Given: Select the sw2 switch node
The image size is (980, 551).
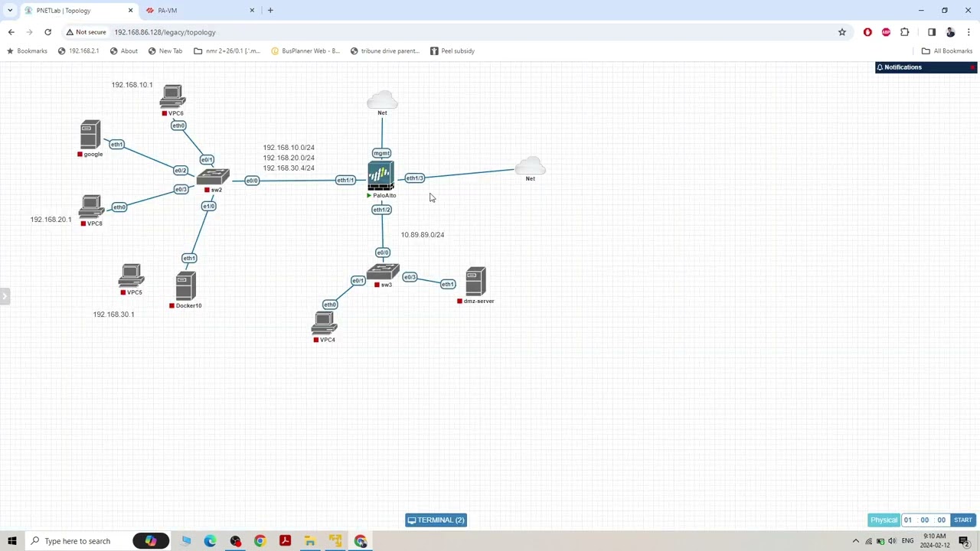Looking at the screenshot, I should pos(213,178).
